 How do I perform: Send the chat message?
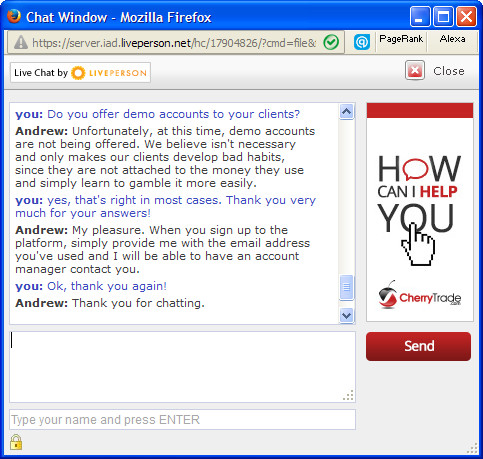(419, 346)
